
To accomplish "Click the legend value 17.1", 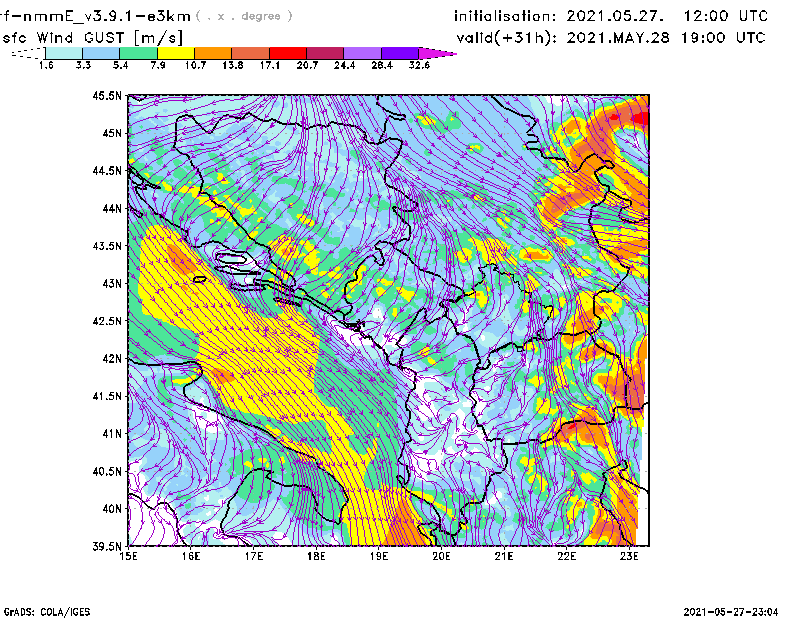I will pyautogui.click(x=270, y=65).
